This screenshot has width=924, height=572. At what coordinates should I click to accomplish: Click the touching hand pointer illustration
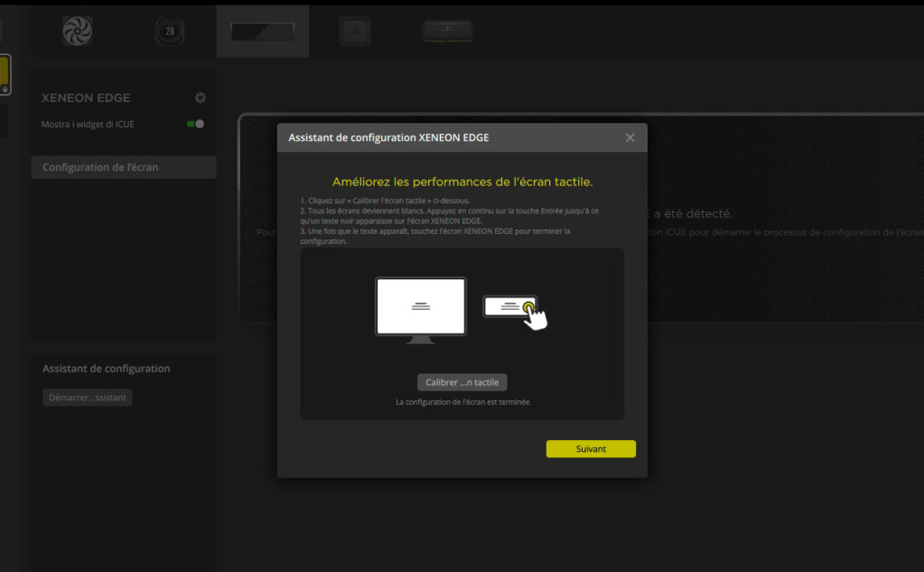coord(536,316)
